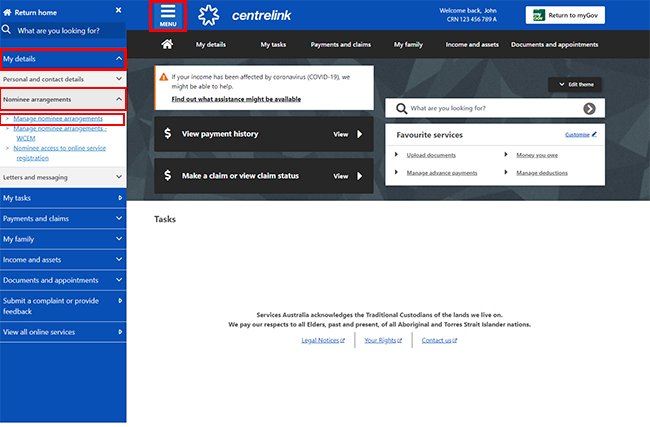Open Payments and claims in top navigation

pyautogui.click(x=341, y=44)
